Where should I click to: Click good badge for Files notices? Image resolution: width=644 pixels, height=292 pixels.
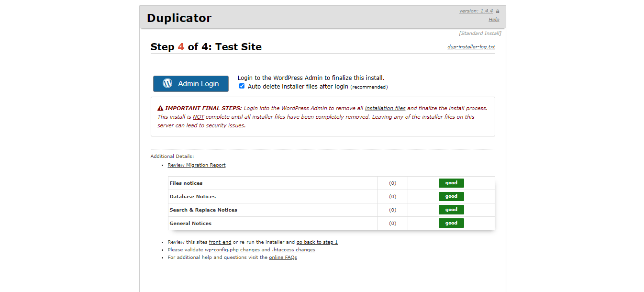(x=451, y=183)
